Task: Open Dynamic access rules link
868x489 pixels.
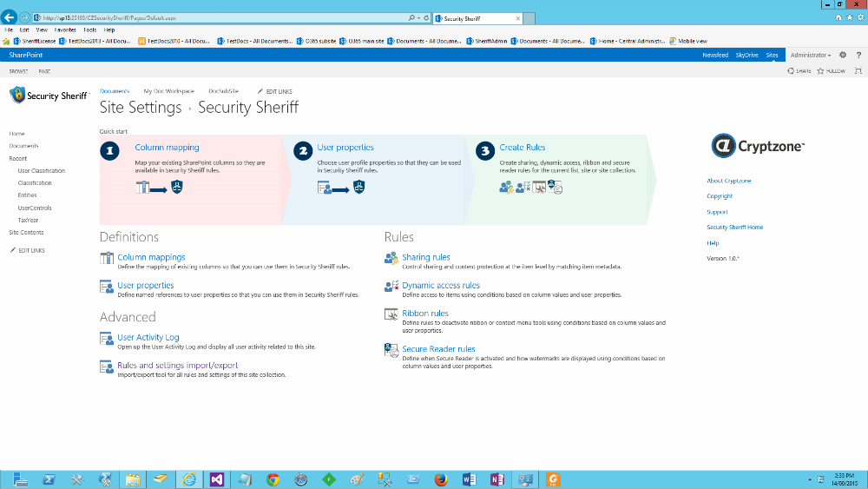Action: (441, 285)
